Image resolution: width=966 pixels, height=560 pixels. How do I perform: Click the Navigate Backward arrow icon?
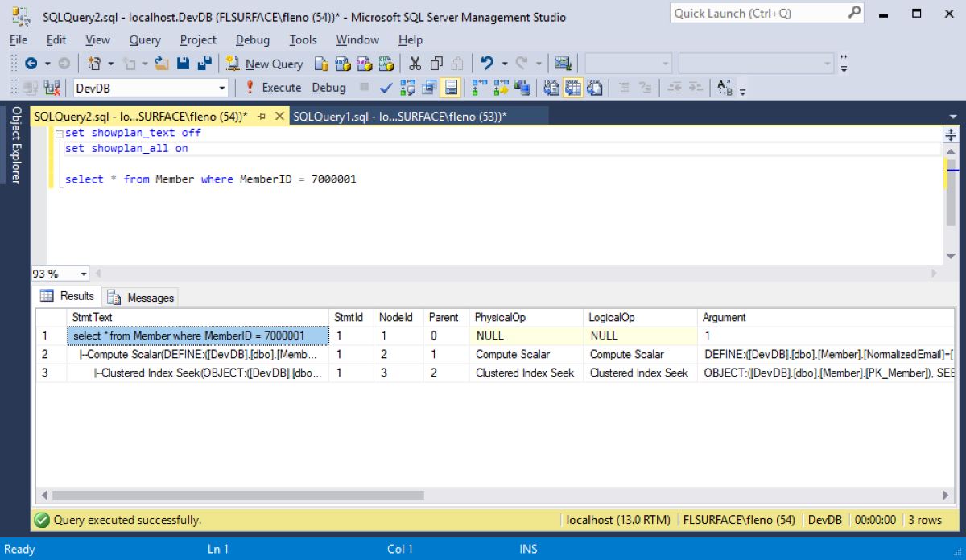coord(31,64)
